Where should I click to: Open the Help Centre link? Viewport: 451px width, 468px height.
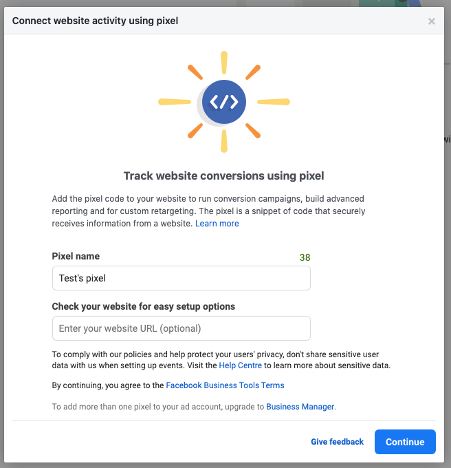pos(240,365)
